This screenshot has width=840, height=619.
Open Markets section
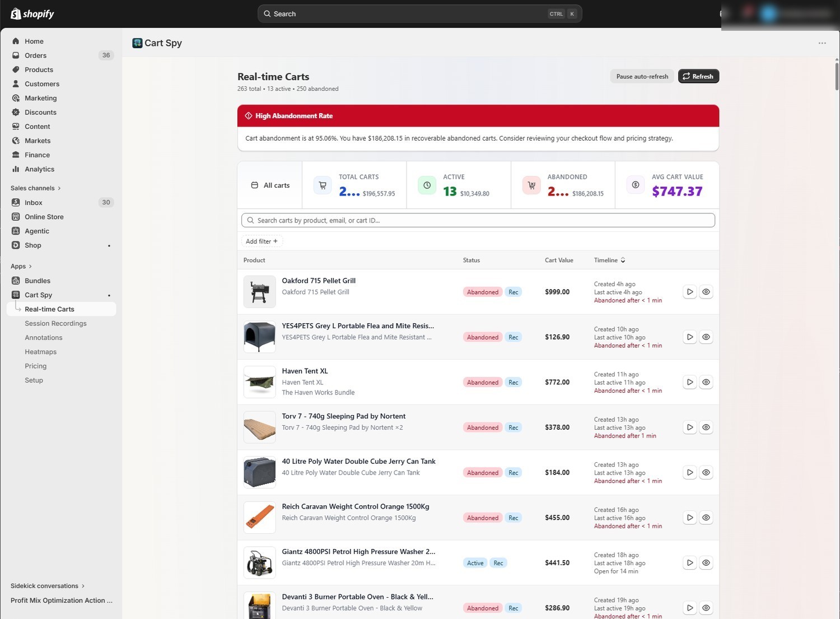(38, 141)
